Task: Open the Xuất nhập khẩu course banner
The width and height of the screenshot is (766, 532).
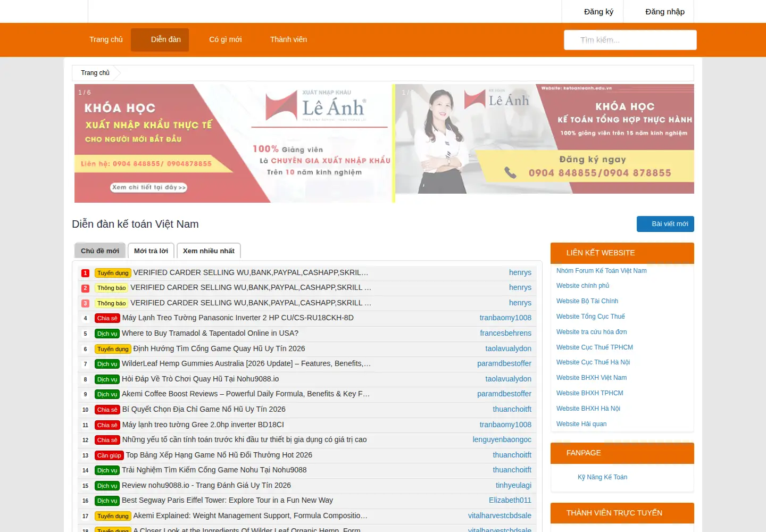Action: pyautogui.click(x=234, y=143)
